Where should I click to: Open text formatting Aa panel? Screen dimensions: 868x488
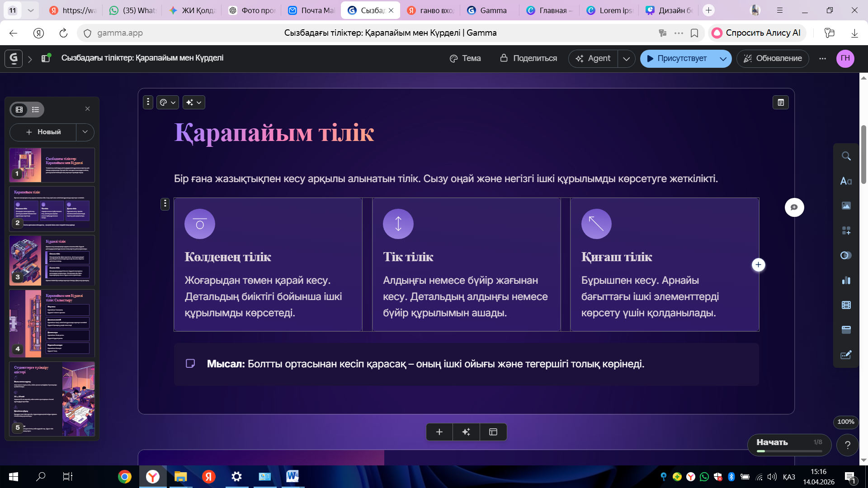[846, 181]
